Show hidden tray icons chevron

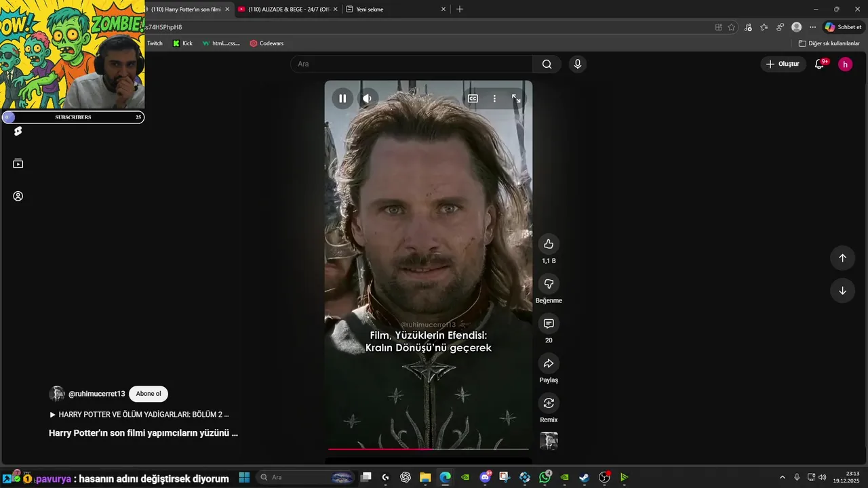click(782, 477)
